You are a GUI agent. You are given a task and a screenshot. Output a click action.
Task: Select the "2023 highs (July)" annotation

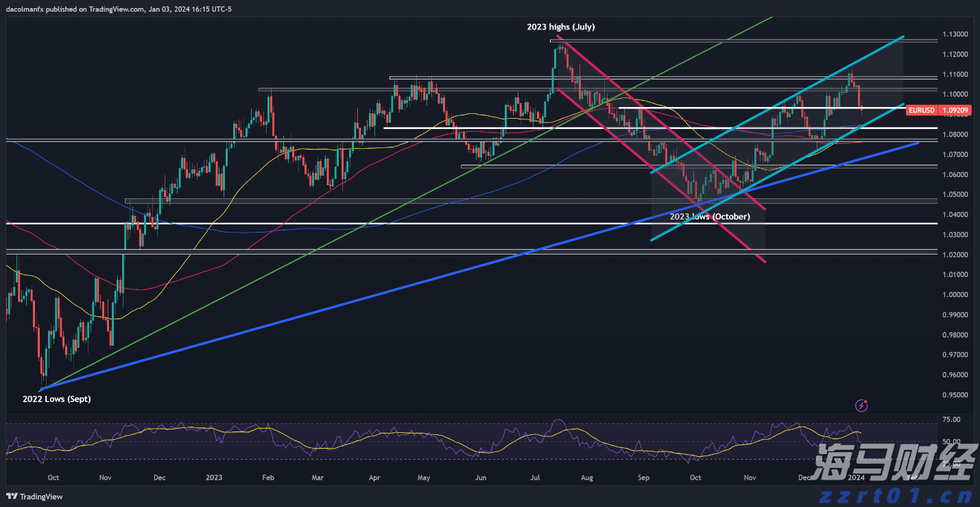560,27
